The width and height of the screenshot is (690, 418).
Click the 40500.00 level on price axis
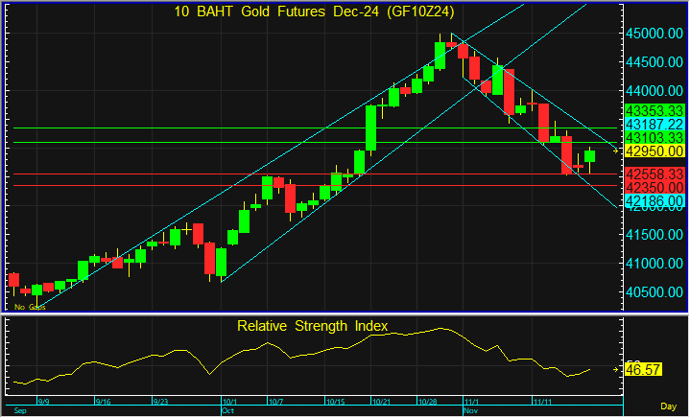(x=654, y=292)
